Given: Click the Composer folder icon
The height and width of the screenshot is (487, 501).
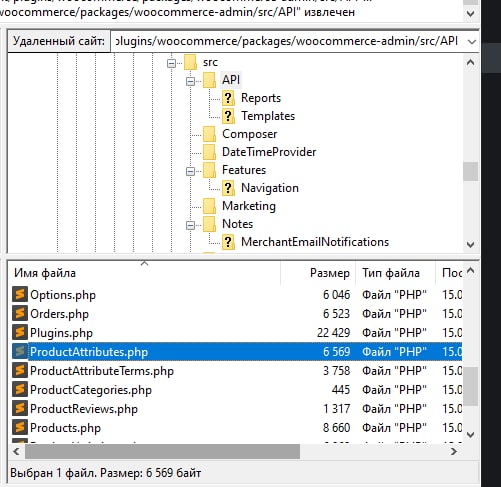Looking at the screenshot, I should point(209,134).
